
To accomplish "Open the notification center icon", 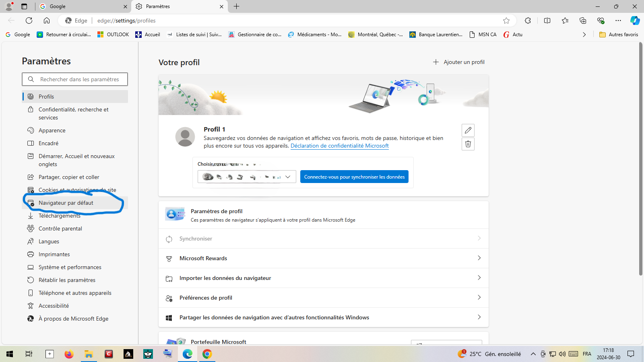I will click(631, 354).
